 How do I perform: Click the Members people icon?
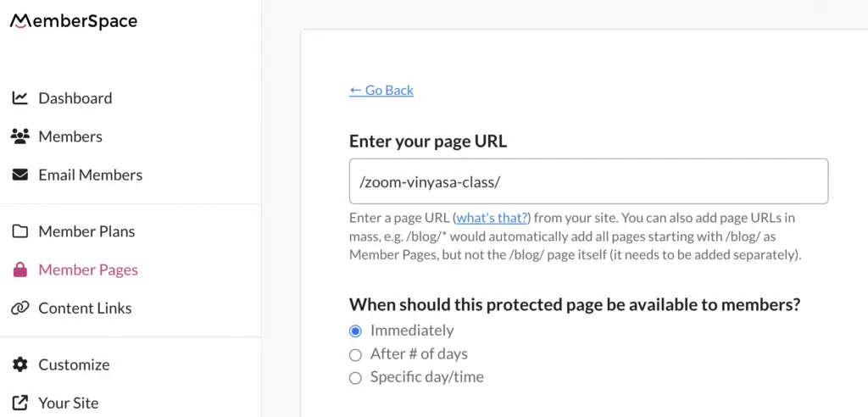(x=20, y=136)
